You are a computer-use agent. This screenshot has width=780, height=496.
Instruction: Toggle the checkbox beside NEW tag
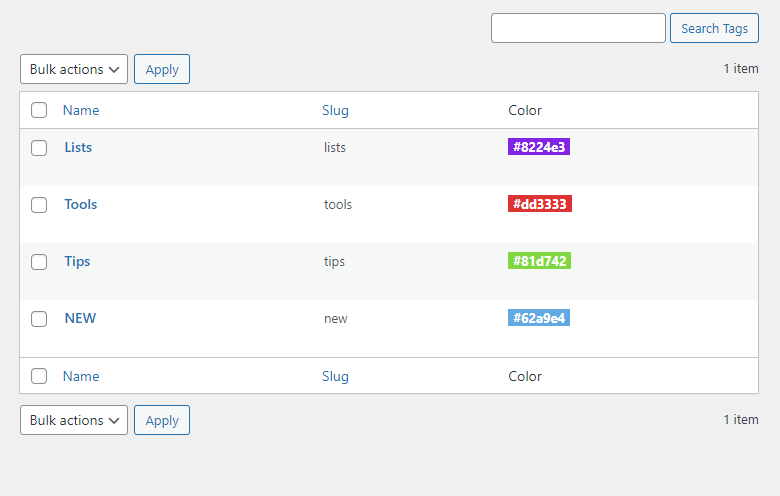click(x=39, y=319)
